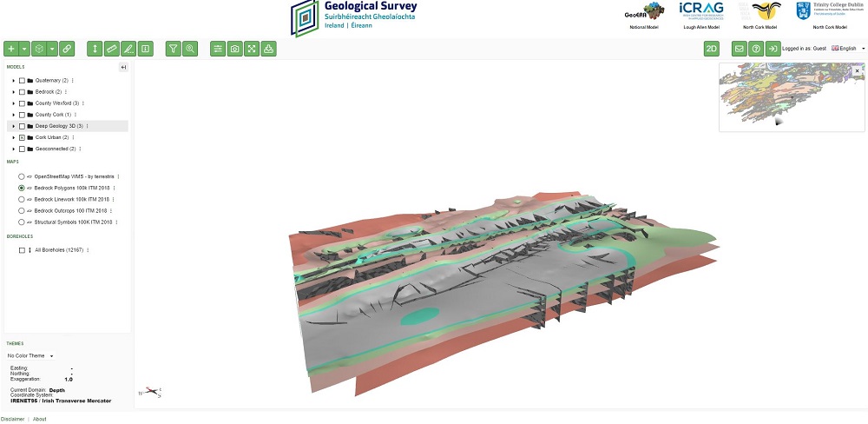
Task: Open the Disclaimer link
Action: tap(12, 419)
